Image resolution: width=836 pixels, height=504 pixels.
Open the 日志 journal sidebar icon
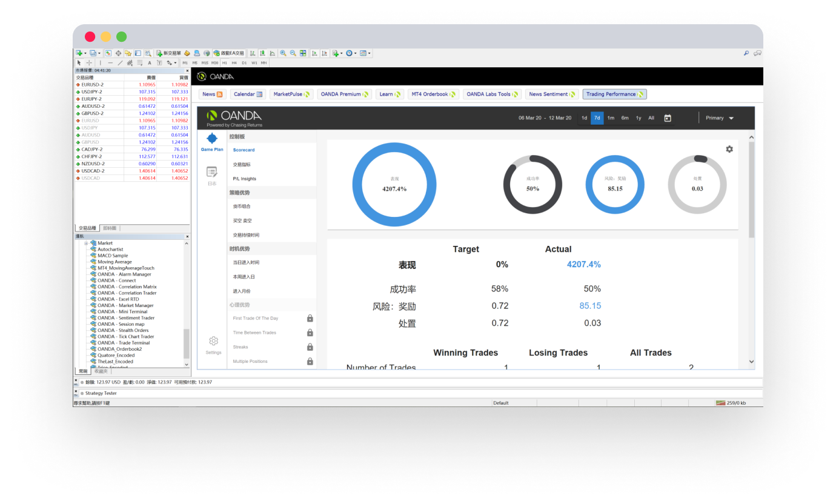click(212, 175)
